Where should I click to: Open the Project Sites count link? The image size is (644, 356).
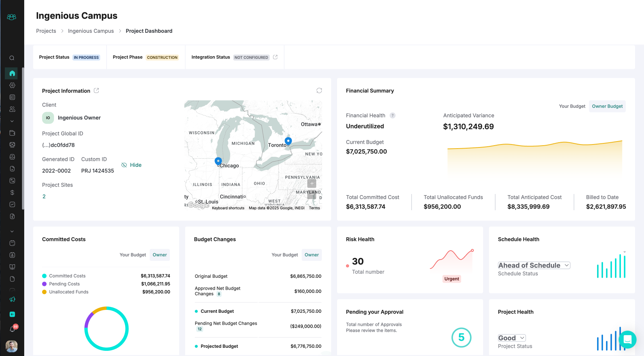click(44, 196)
